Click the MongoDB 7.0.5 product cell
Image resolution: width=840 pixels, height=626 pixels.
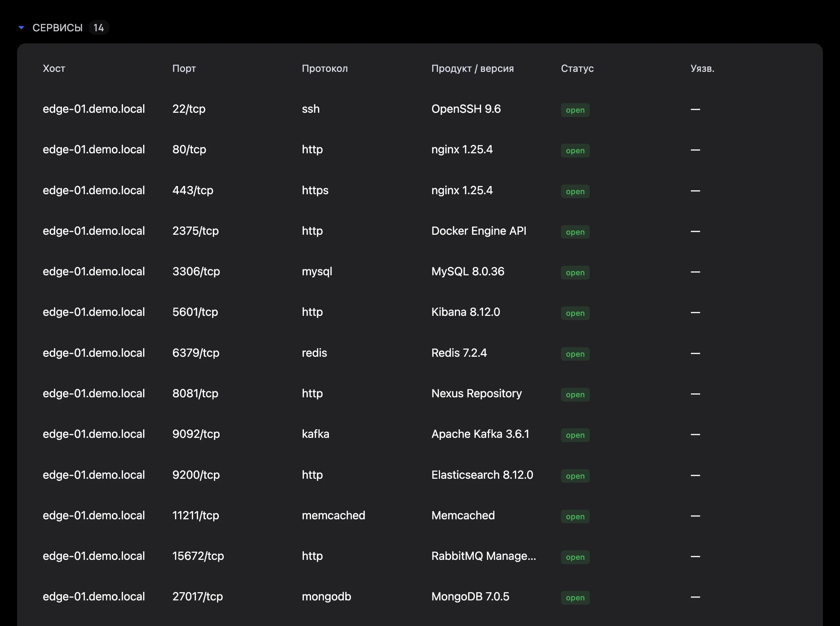[470, 596]
